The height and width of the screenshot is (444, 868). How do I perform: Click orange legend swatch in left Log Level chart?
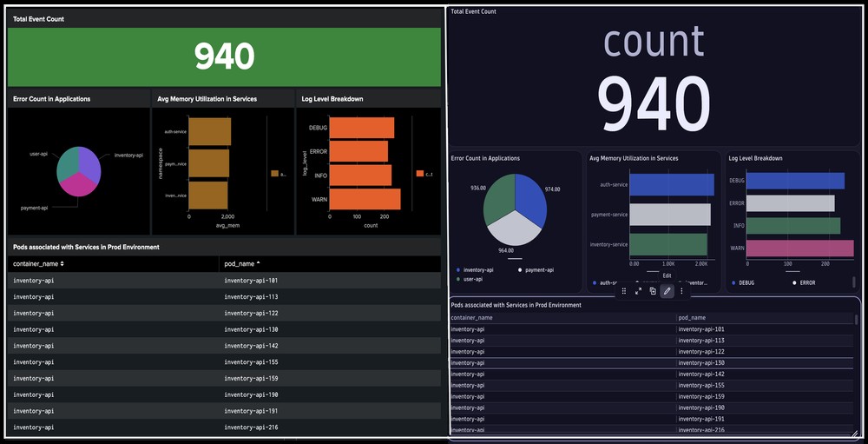tap(418, 174)
